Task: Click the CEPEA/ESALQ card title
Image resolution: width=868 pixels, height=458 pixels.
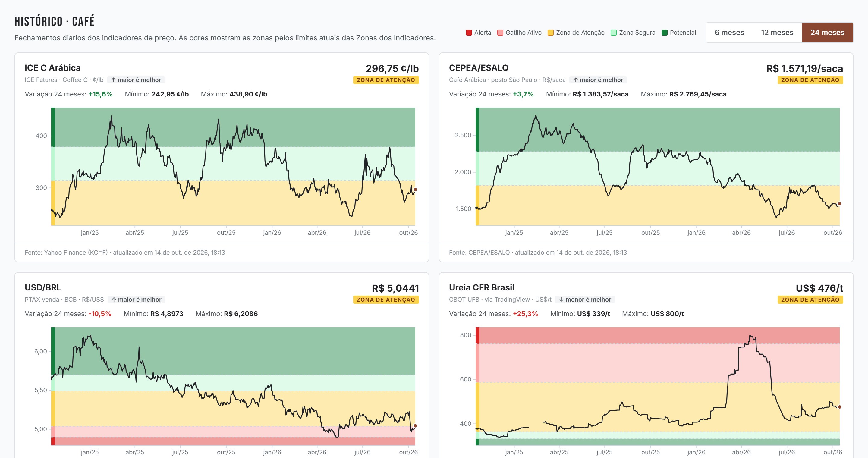Action: 479,68
